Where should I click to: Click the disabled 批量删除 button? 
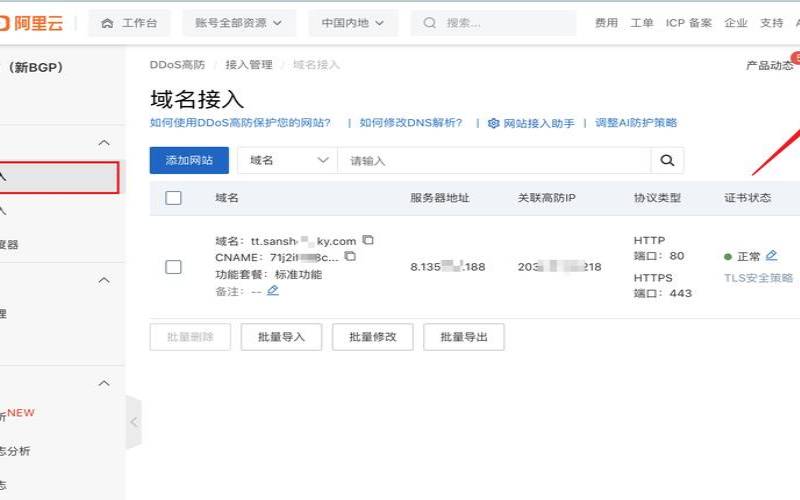coord(190,337)
